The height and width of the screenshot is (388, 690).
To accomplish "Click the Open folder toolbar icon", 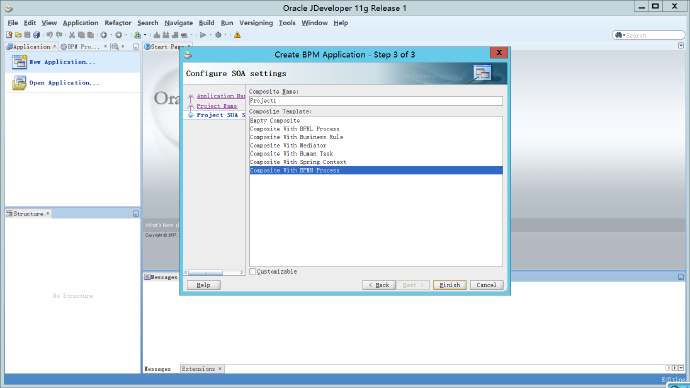I will [x=18, y=35].
